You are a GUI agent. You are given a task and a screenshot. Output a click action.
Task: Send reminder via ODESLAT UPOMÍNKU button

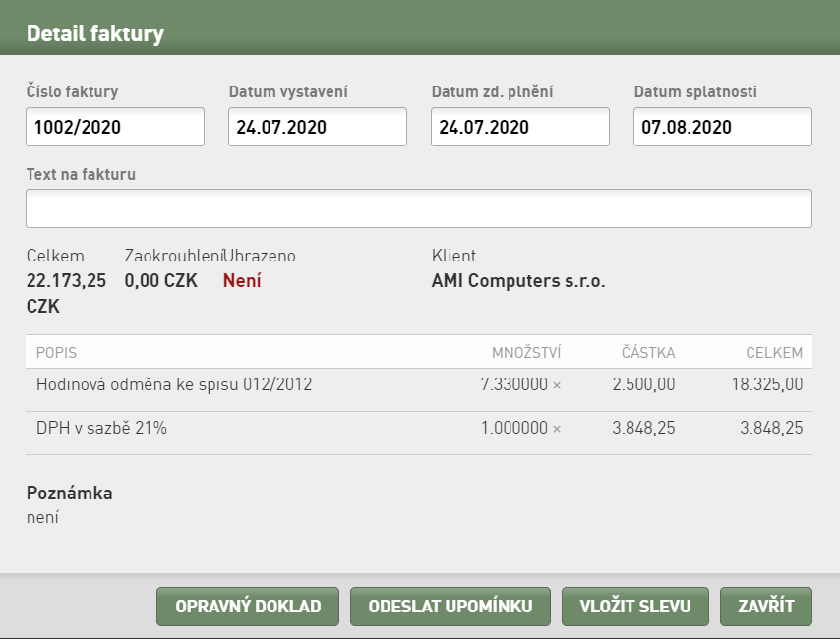tap(450, 606)
